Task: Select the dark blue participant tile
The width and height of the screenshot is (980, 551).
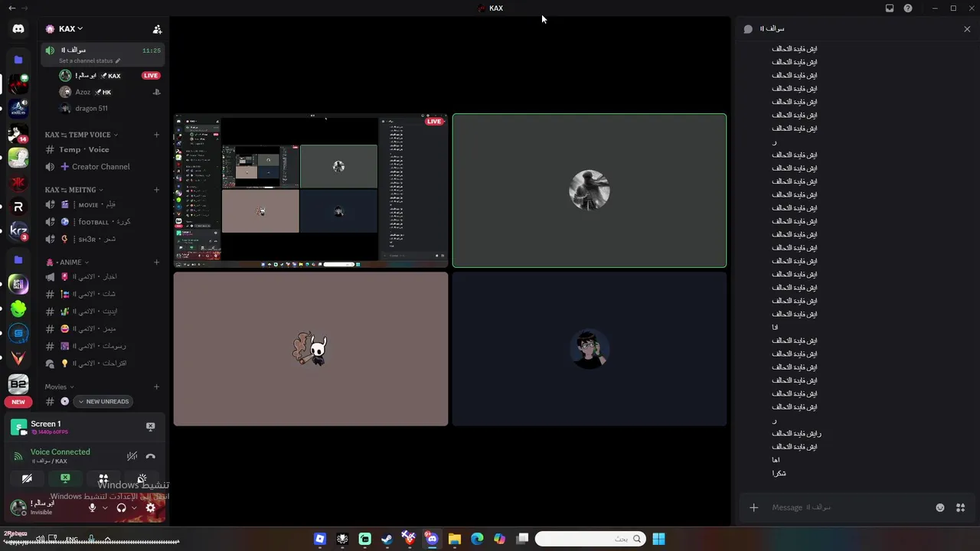Action: 590,349
